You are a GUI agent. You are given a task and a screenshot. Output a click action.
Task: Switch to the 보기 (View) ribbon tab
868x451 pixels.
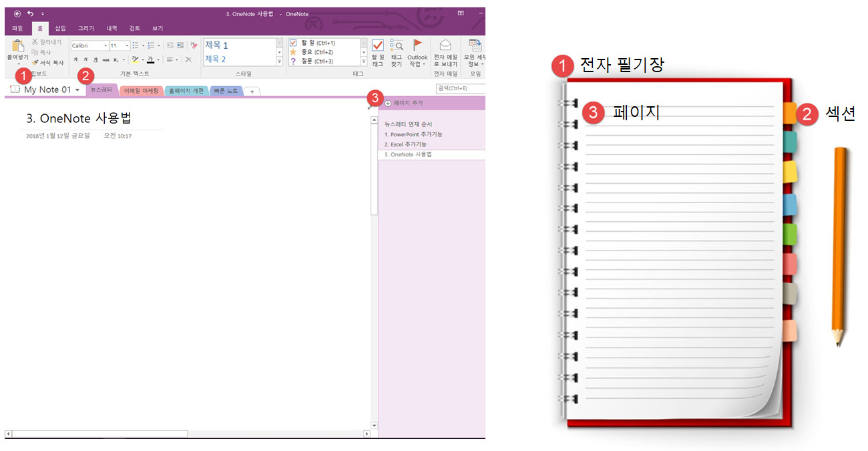[158, 28]
